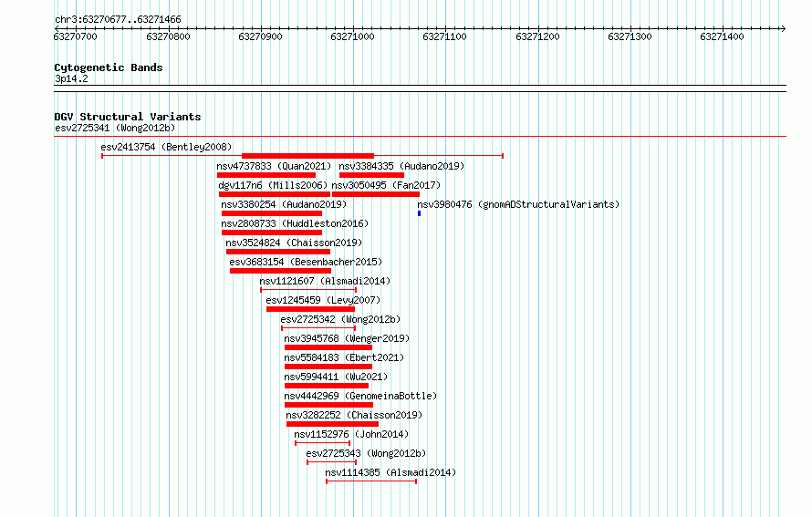This screenshot has height=517, width=812.
Task: Click the ruler's right arrowhead
Action: click(x=783, y=28)
